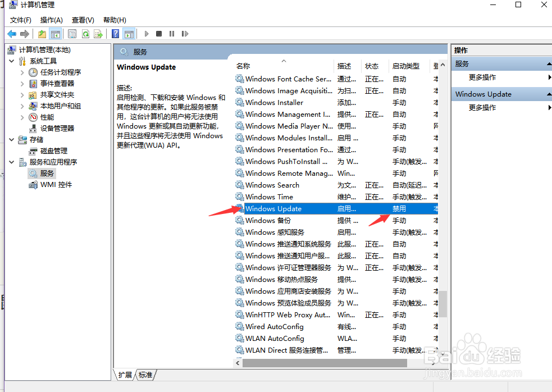This screenshot has height=392, width=552.
Task: Click the Properties toolbar icon
Action: (x=72, y=34)
